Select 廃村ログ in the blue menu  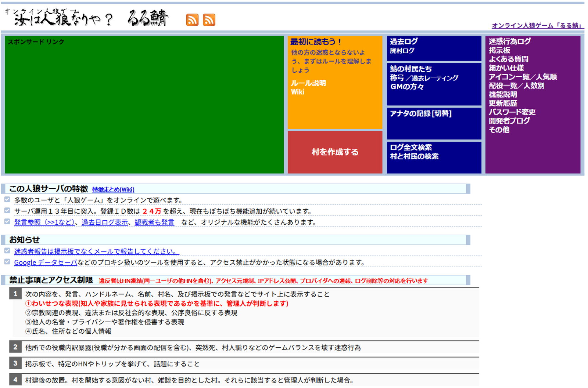tap(402, 51)
